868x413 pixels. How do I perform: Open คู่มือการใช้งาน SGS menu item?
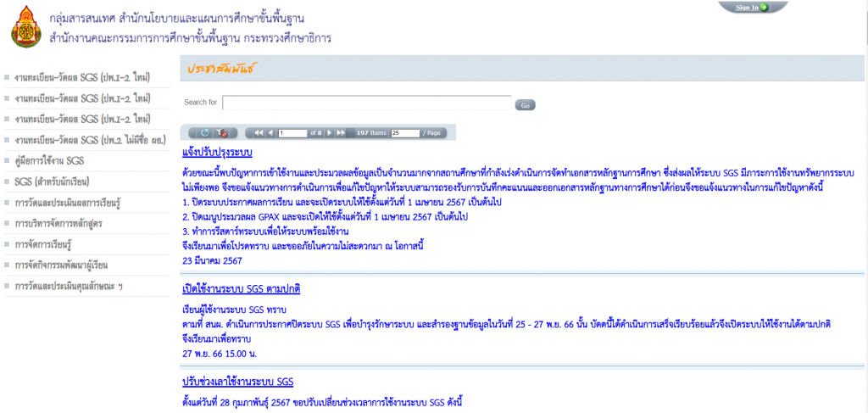pos(49,160)
